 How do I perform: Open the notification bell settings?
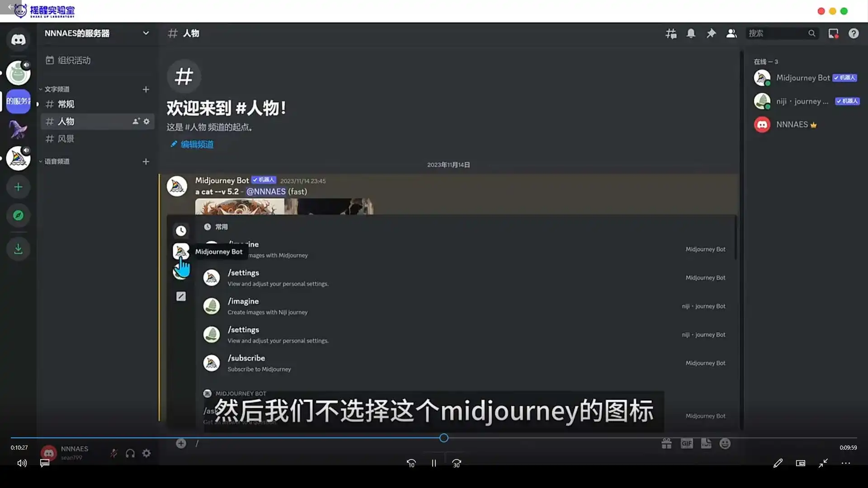(691, 33)
